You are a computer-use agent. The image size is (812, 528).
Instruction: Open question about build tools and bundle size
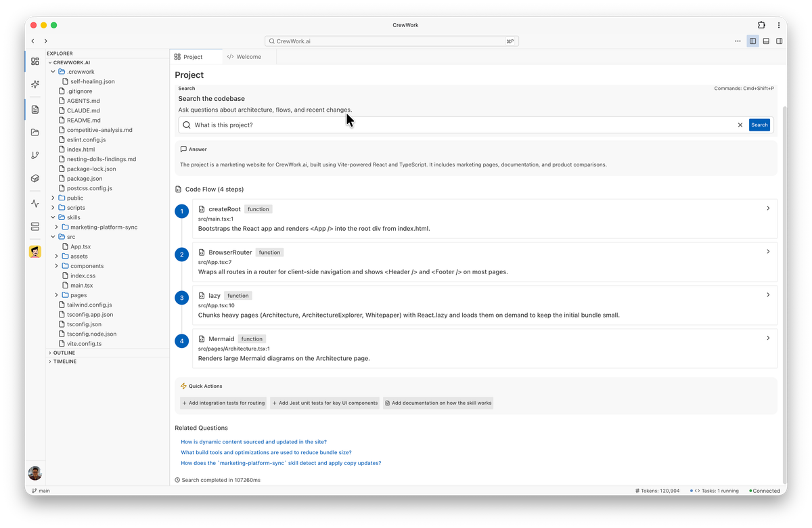click(x=266, y=453)
